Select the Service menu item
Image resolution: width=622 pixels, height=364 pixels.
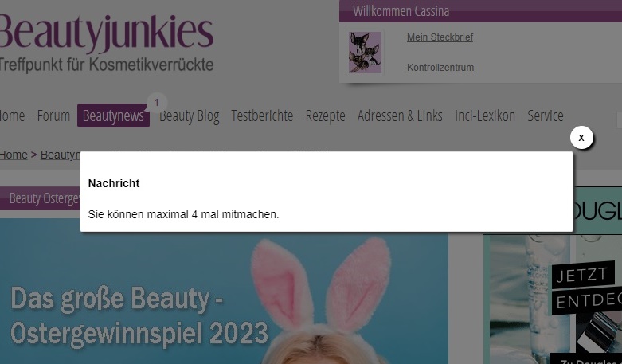[546, 115]
